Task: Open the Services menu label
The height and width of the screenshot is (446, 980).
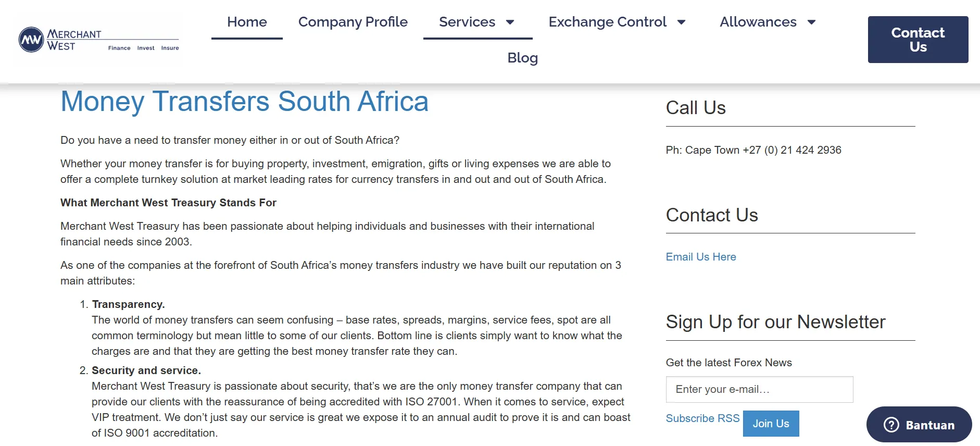Action: click(x=467, y=22)
